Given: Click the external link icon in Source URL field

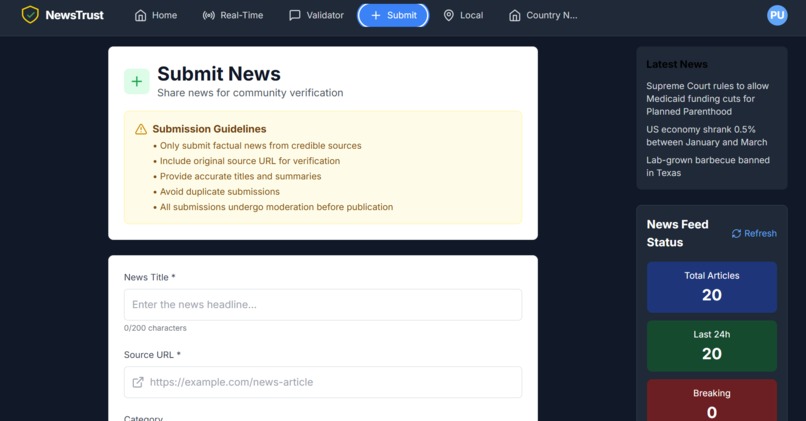Looking at the screenshot, I should pos(138,382).
